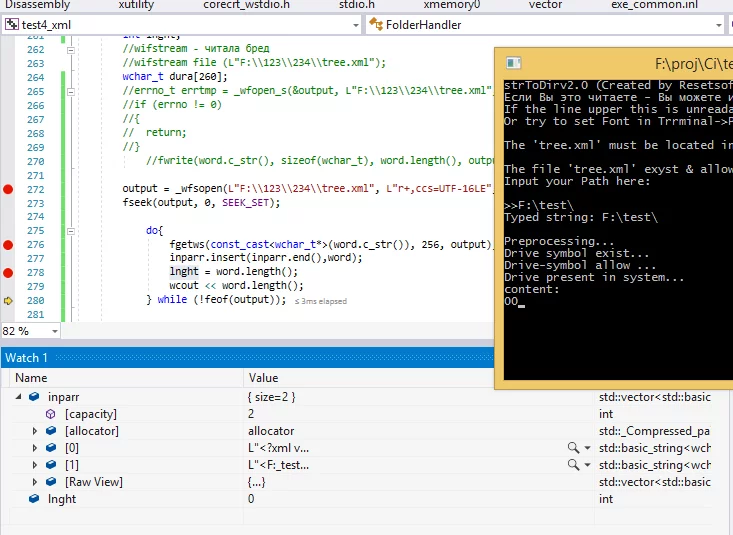This screenshot has width=733, height=535.
Task: Click the breakpoint dot on line 276
Action: [x=8, y=244]
